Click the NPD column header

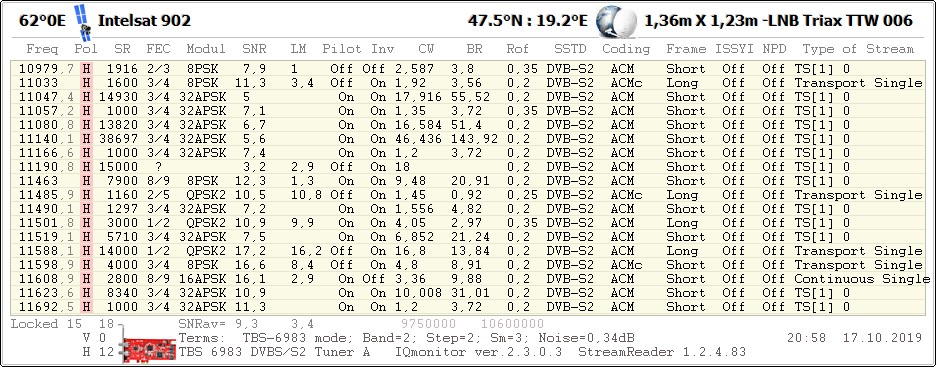(774, 50)
